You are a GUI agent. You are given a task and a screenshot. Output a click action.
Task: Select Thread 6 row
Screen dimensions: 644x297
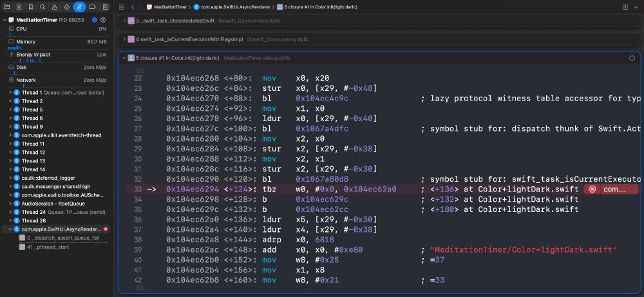(57, 118)
